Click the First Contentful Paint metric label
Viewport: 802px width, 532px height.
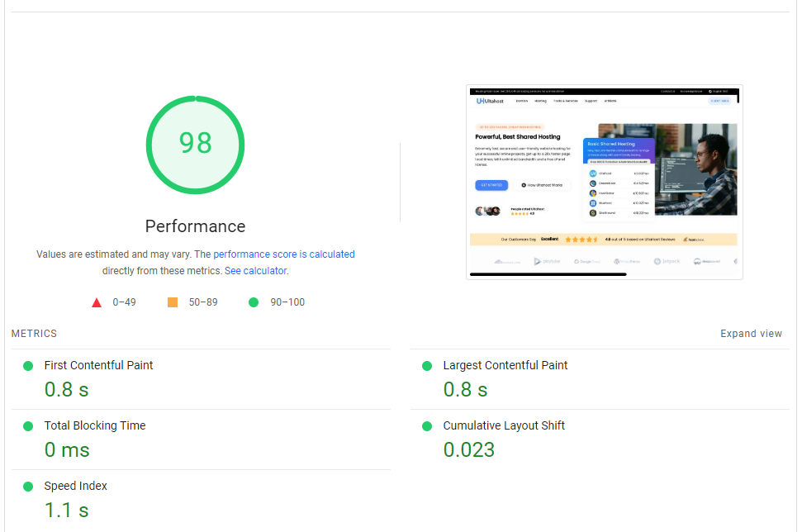[x=99, y=365]
